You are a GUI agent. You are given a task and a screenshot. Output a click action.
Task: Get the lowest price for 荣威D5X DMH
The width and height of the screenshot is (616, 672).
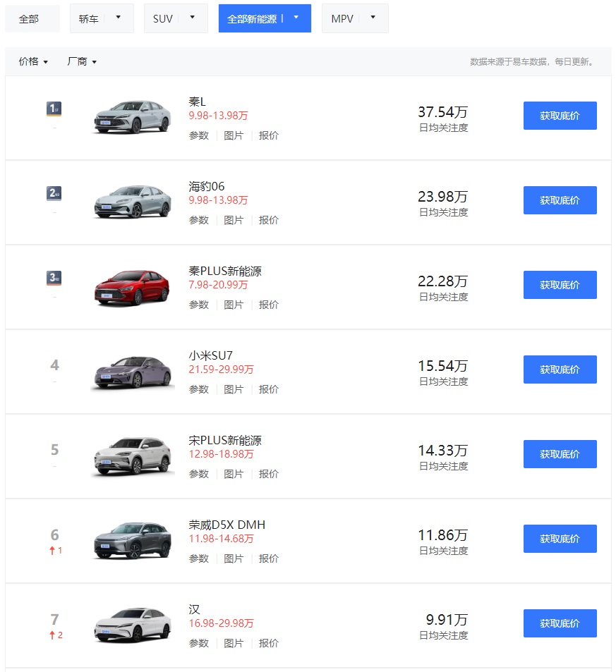[560, 539]
